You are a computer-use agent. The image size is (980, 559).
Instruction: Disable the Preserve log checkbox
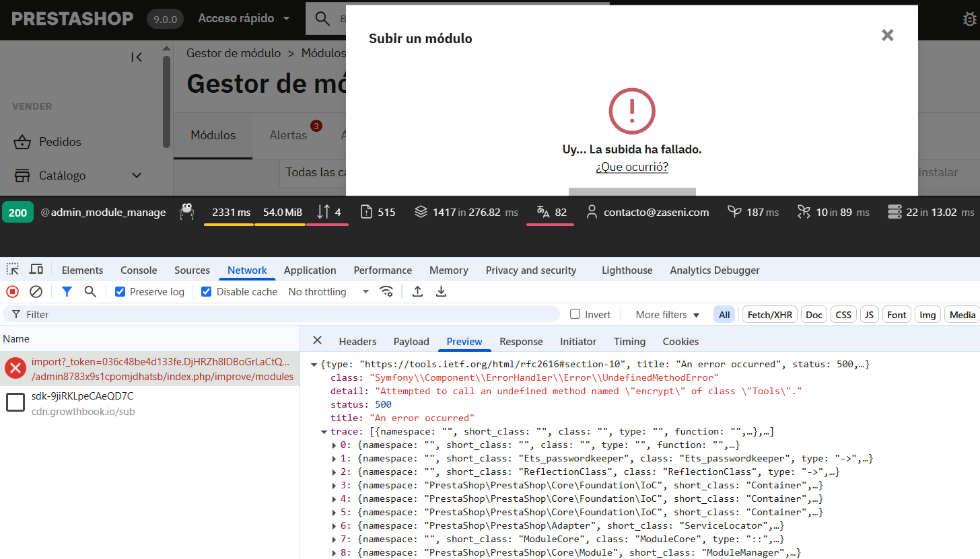click(120, 292)
